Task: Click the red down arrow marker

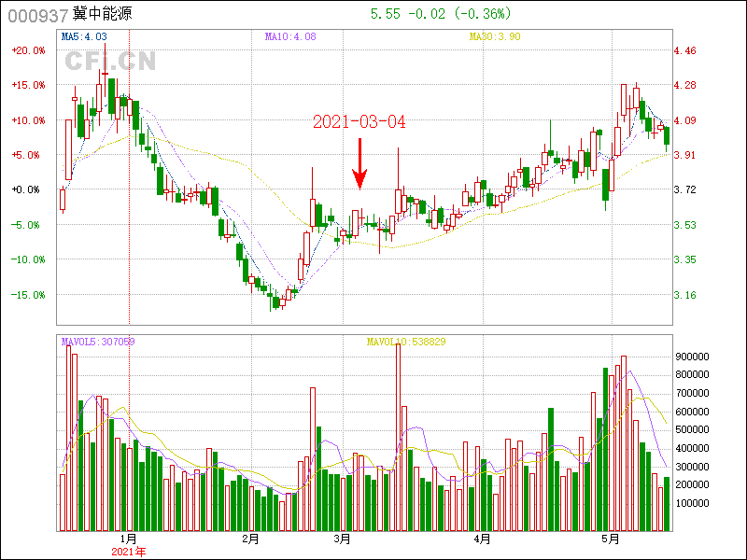Action: point(359,165)
